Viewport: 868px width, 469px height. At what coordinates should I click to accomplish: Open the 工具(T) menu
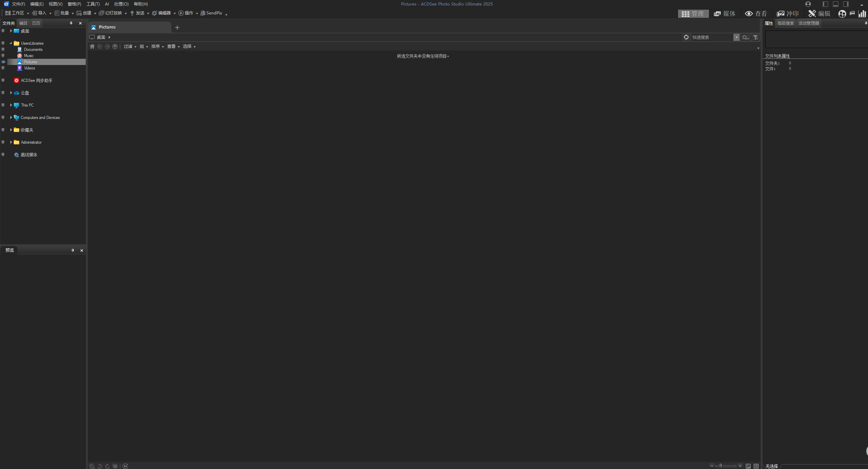93,4
